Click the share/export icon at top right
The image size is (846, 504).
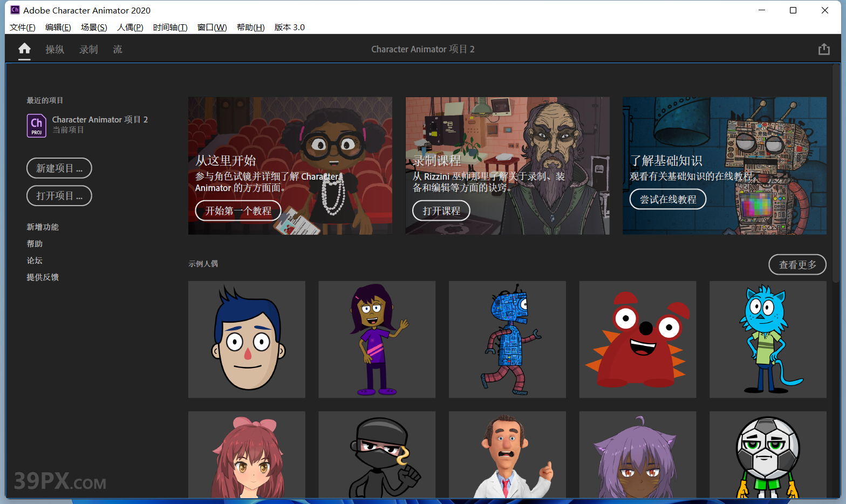click(824, 49)
